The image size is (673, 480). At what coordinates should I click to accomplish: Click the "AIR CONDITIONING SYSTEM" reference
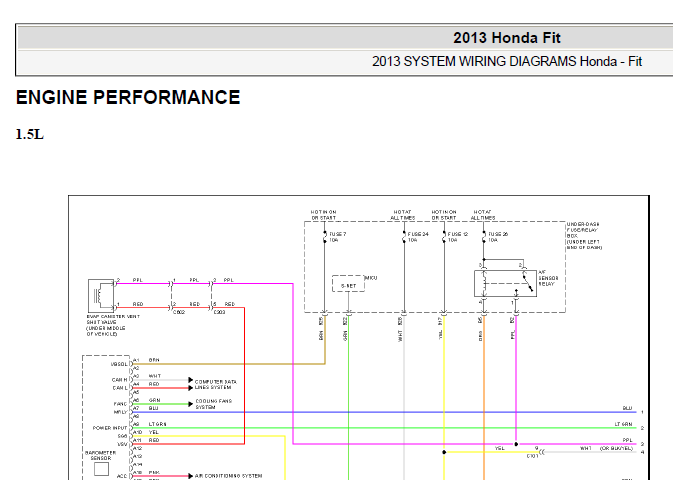coord(228,476)
